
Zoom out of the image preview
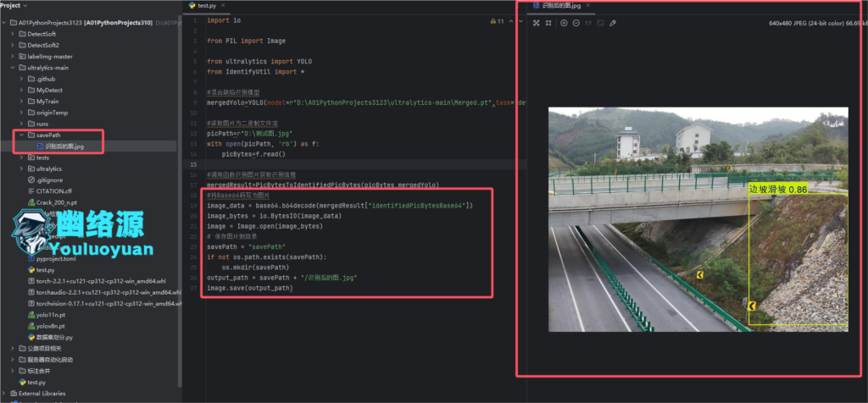click(x=576, y=23)
